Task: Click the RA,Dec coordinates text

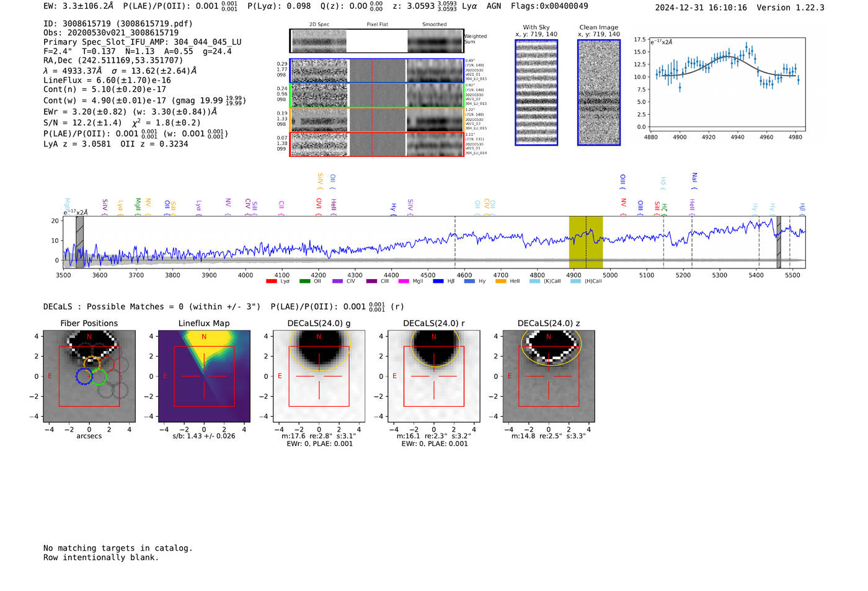Action: 113,60
